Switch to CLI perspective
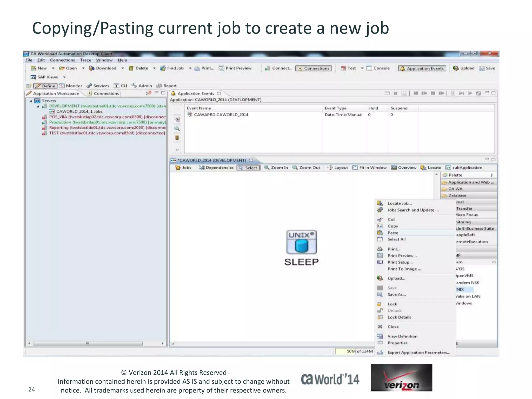 121,86
